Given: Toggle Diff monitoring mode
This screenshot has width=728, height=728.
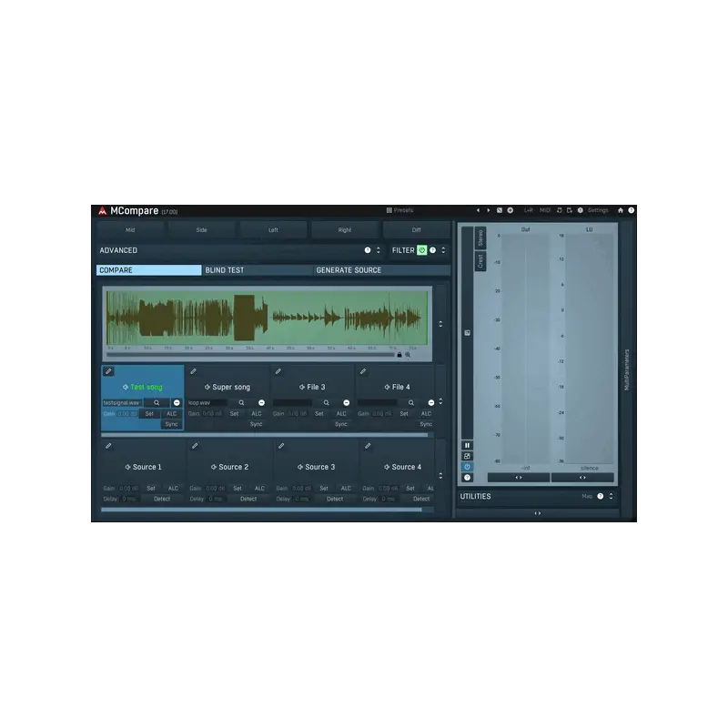Looking at the screenshot, I should tap(417, 230).
